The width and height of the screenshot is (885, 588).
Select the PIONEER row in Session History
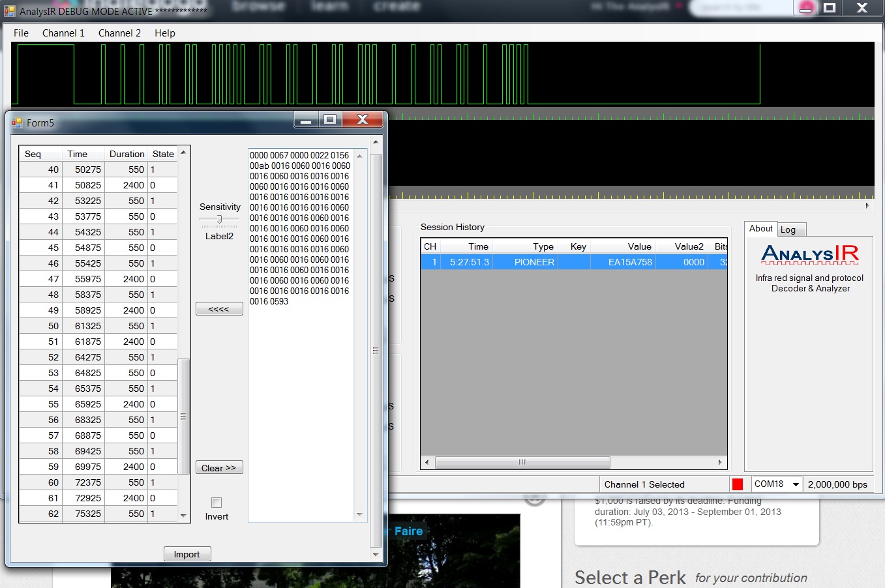(534, 262)
